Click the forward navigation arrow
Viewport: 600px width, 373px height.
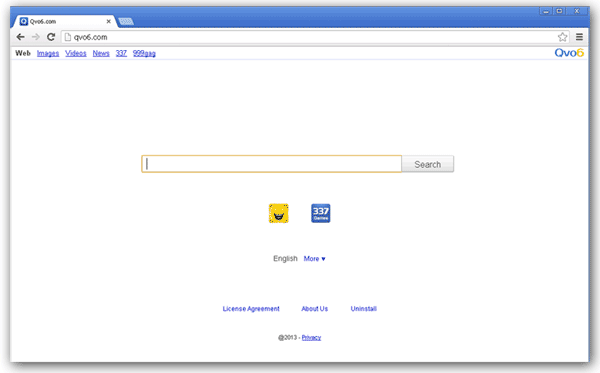[36, 37]
